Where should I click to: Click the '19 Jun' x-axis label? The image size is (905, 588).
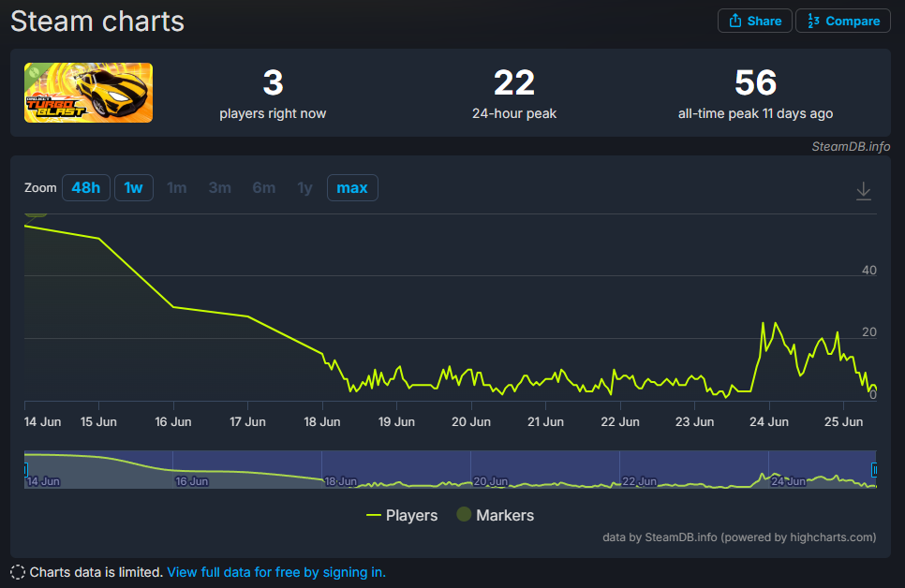(396, 422)
